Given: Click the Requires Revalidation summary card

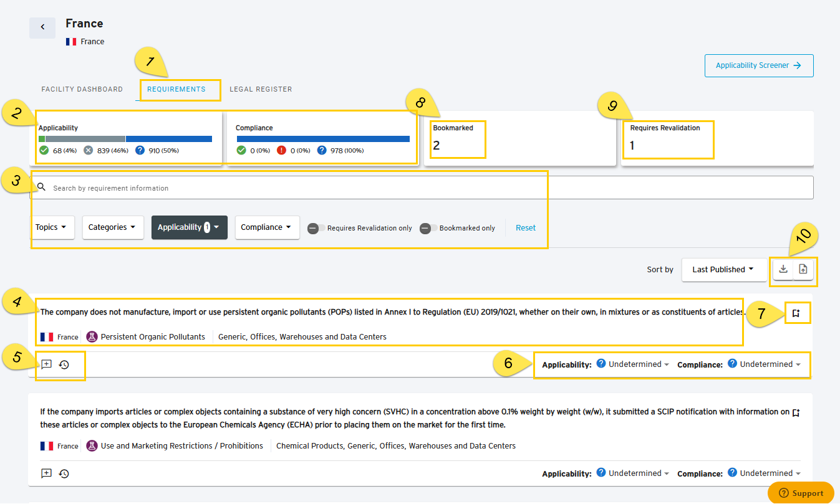Looking at the screenshot, I should coord(717,138).
